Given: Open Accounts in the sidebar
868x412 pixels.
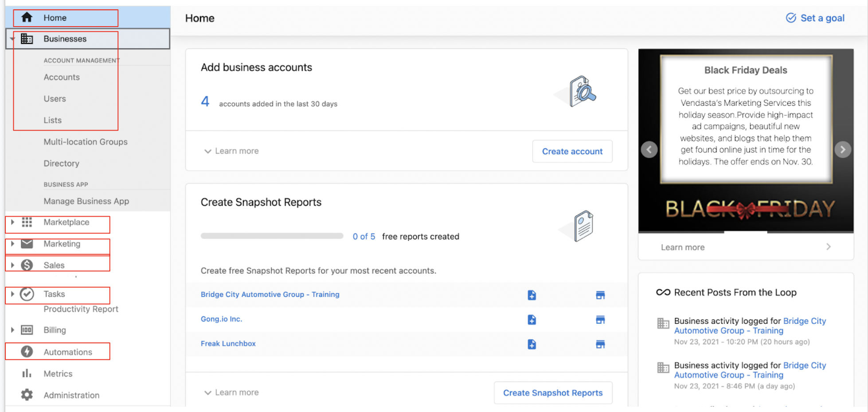Looking at the screenshot, I should pyautogui.click(x=62, y=77).
